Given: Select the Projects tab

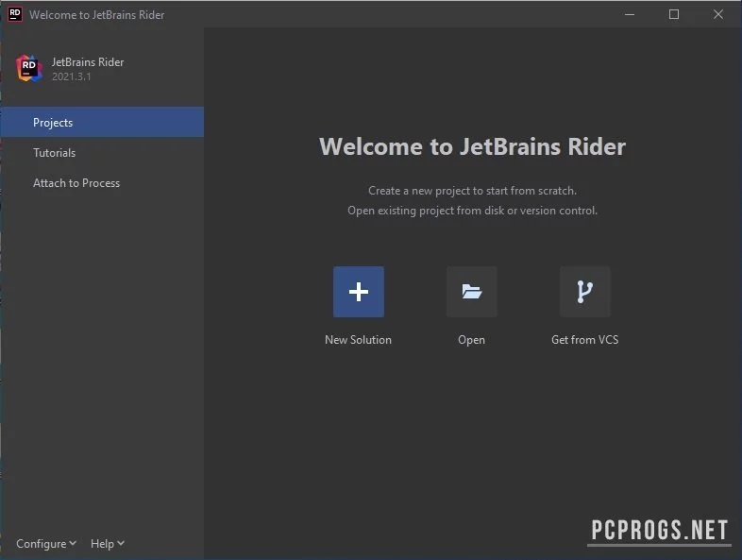Looking at the screenshot, I should click(x=102, y=122).
